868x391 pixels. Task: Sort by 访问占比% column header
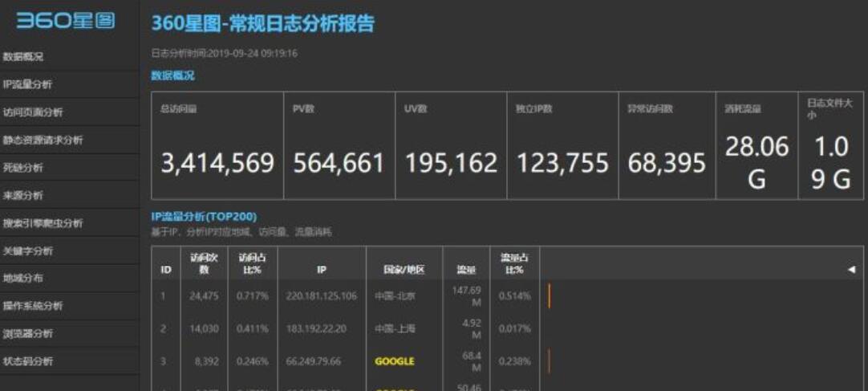coord(253,263)
